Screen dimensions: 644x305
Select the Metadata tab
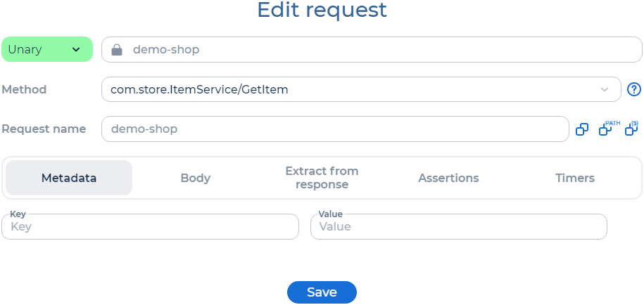click(69, 178)
